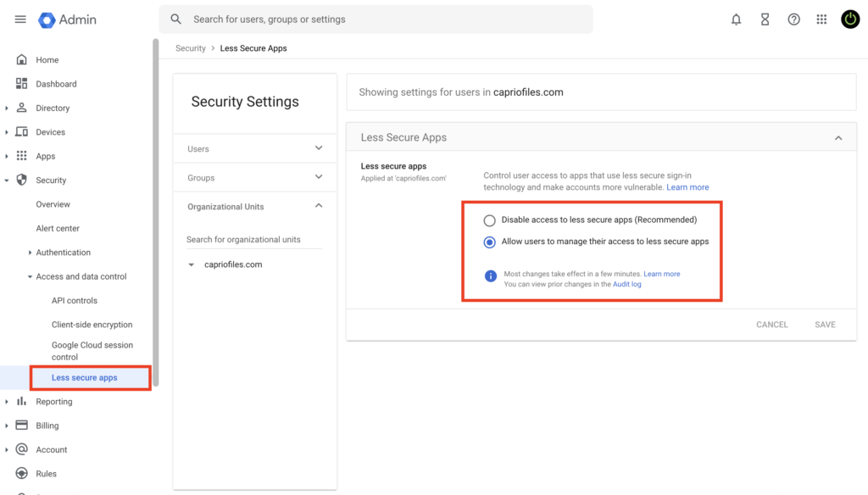Expand the Apps sidebar arrow

coord(7,156)
